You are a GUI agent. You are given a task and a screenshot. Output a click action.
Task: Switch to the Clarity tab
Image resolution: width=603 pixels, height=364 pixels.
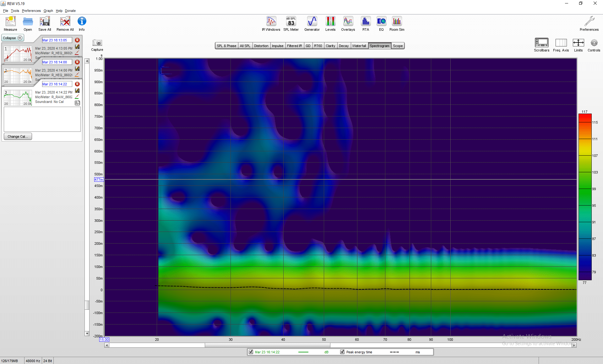[330, 46]
